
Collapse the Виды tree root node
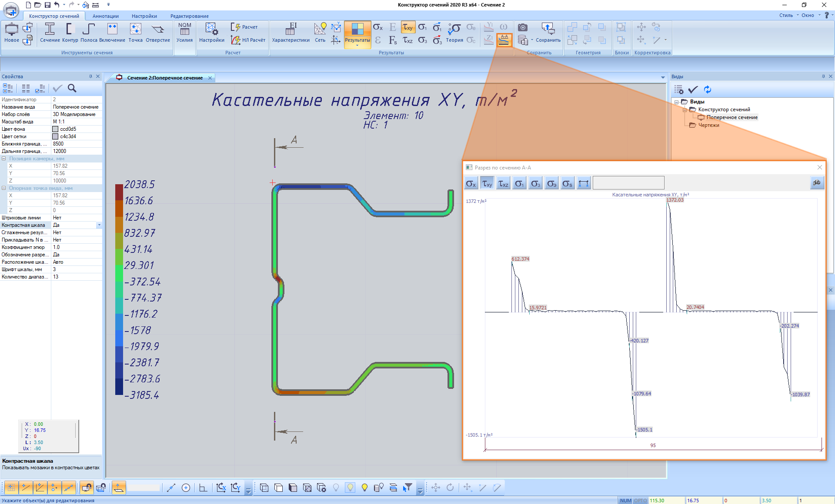[x=677, y=102]
